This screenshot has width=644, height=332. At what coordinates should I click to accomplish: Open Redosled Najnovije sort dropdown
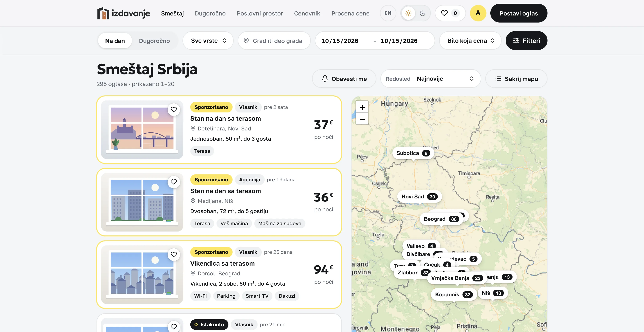point(430,79)
